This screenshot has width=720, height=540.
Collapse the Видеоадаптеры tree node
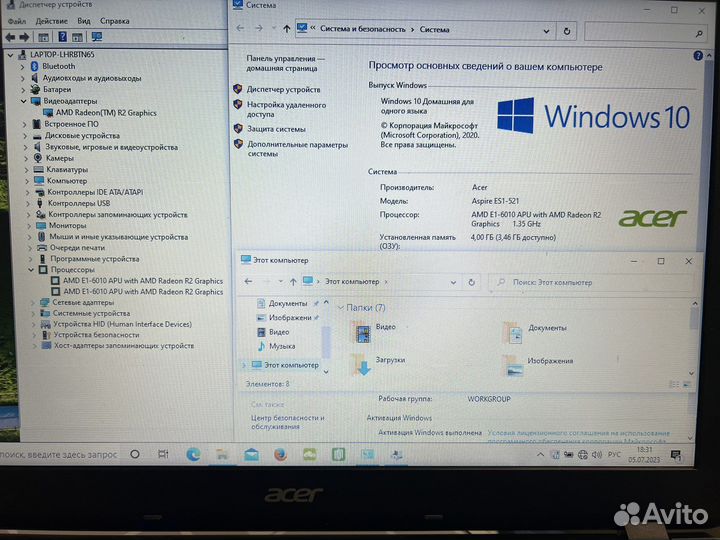(23, 101)
